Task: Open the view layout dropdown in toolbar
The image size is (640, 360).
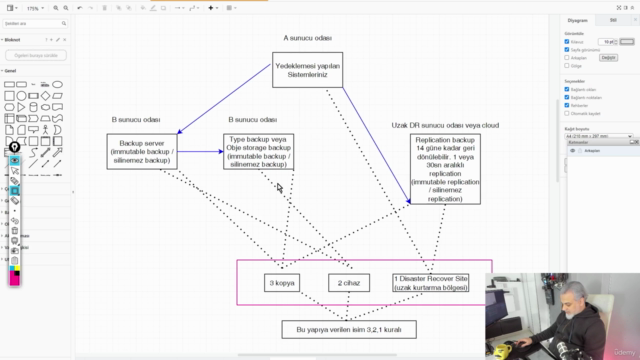Action: 11,8
